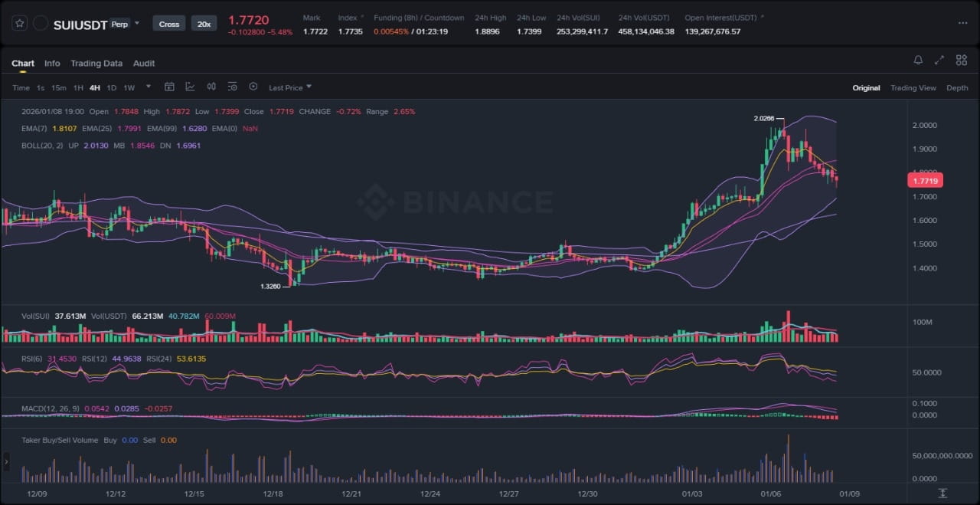Viewport: 980px width, 505px height.
Task: Select the 1W interval
Action: click(x=129, y=88)
